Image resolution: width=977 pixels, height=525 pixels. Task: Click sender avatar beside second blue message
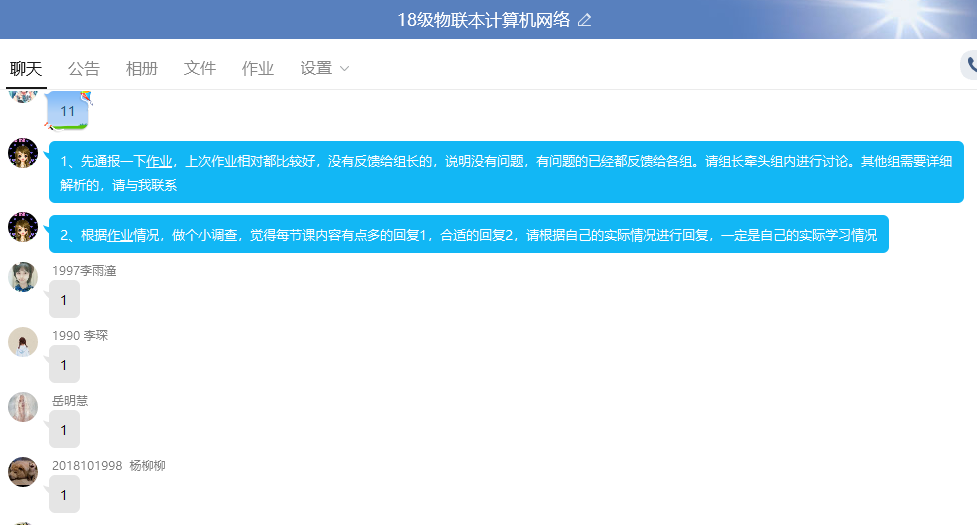23,227
